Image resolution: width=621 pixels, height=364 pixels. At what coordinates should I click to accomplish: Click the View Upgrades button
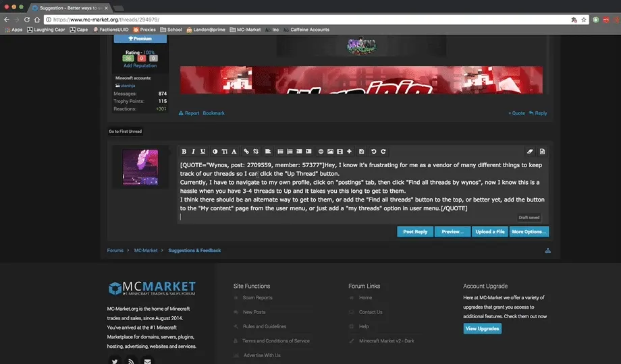483,328
